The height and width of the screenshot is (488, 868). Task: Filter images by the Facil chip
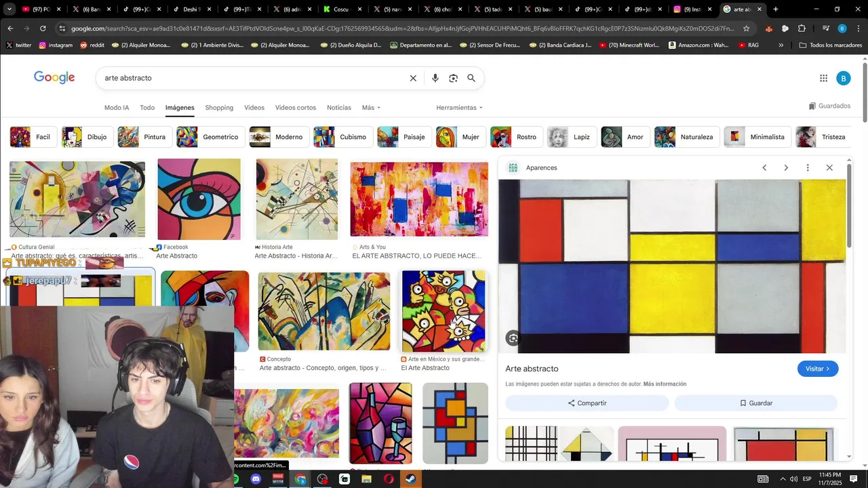coord(32,137)
